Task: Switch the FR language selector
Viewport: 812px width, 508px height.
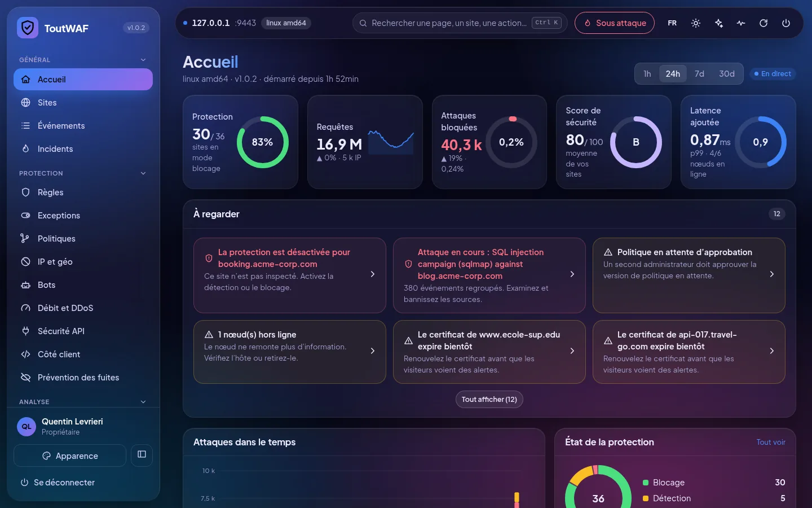Action: 672,23
